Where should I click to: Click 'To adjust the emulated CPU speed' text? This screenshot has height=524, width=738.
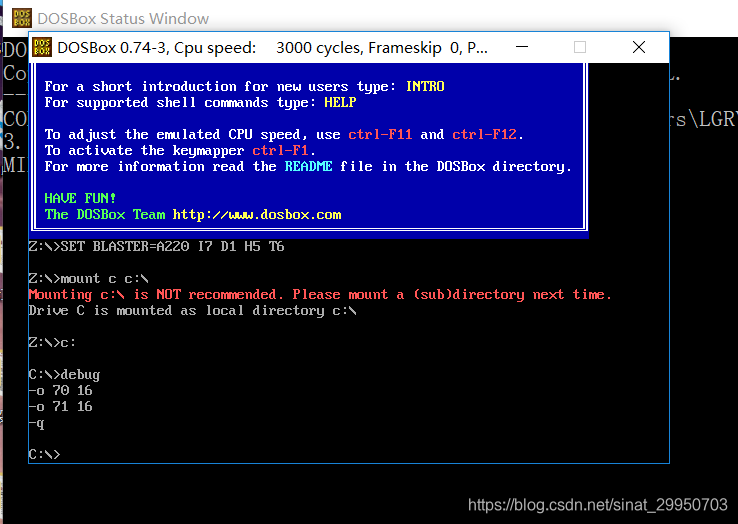click(176, 135)
